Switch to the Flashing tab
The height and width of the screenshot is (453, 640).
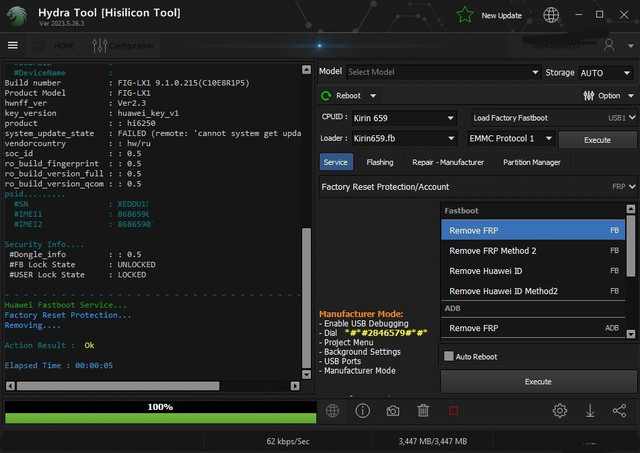[380, 162]
